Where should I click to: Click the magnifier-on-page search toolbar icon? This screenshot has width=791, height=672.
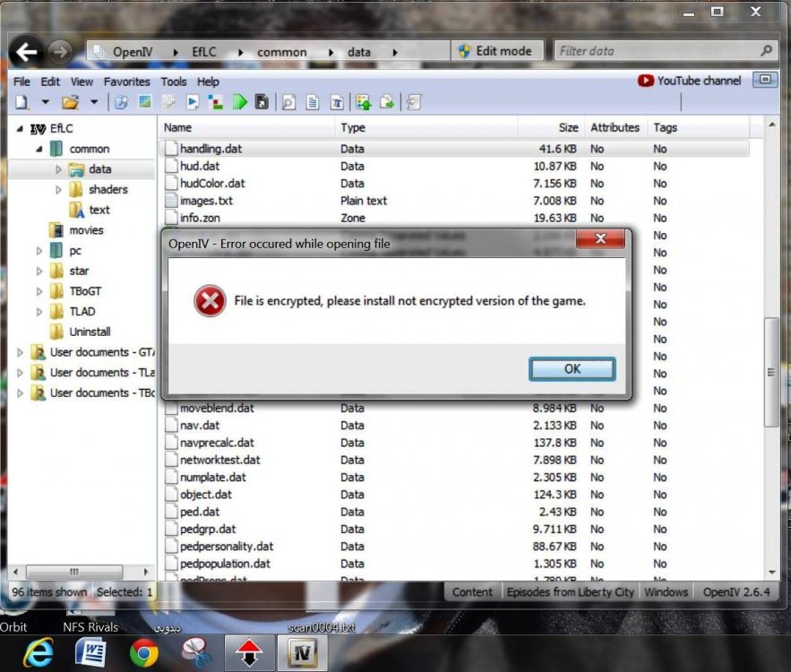pos(288,102)
